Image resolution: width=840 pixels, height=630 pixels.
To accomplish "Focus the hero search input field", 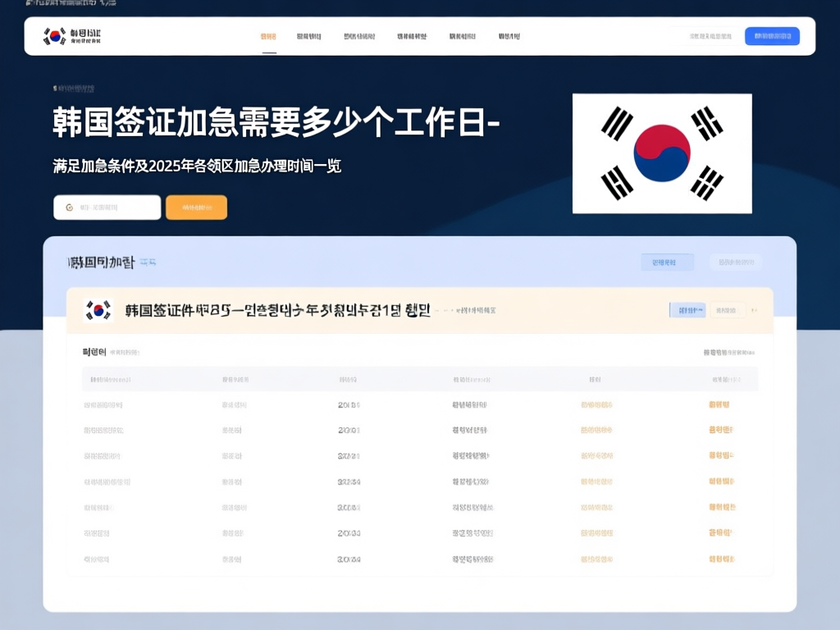I will click(115, 208).
